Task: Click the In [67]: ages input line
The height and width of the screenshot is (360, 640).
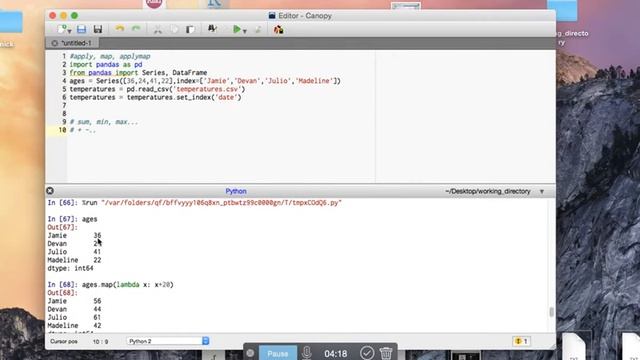Action: pyautogui.click(x=72, y=219)
